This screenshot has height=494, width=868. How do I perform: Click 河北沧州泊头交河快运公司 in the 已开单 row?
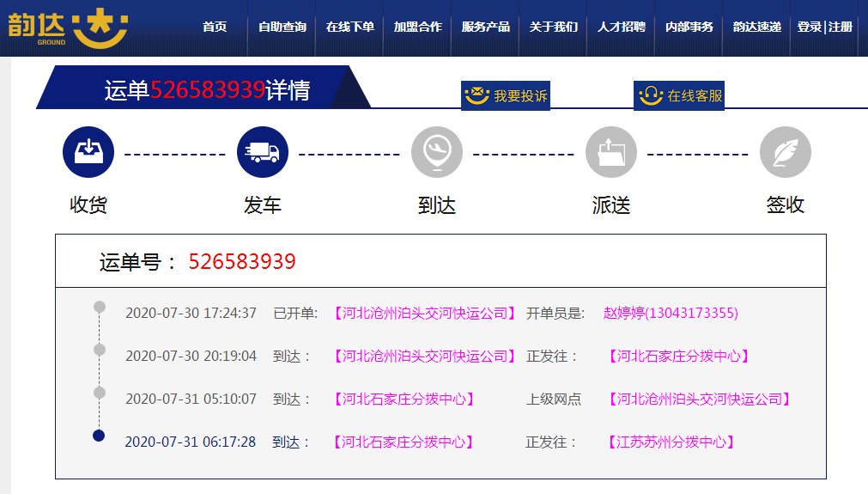click(x=425, y=313)
